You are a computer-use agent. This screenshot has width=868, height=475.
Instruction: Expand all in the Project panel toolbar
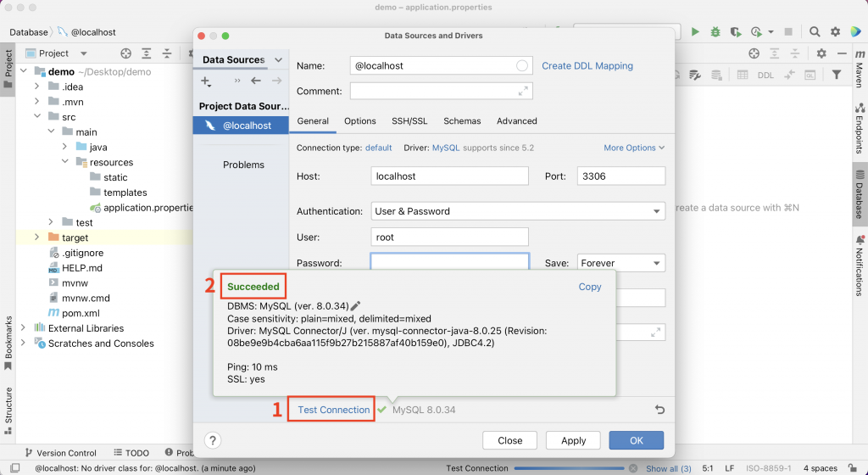[x=146, y=53]
